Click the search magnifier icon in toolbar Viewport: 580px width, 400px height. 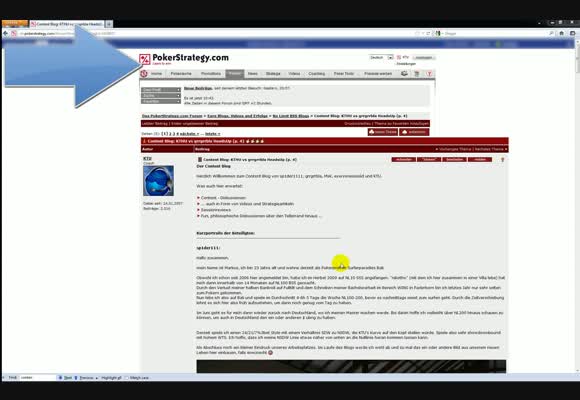(552, 33)
